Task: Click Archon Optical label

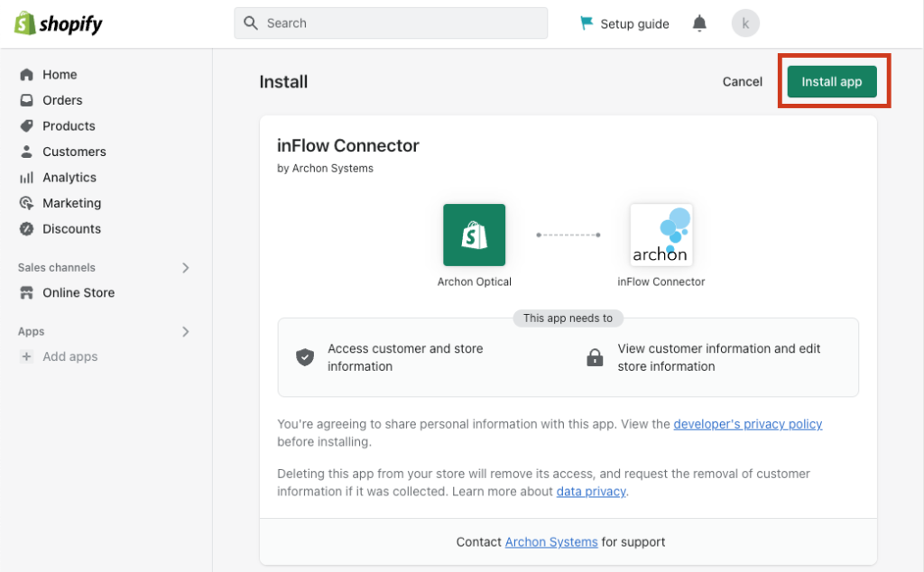Action: [x=475, y=281]
